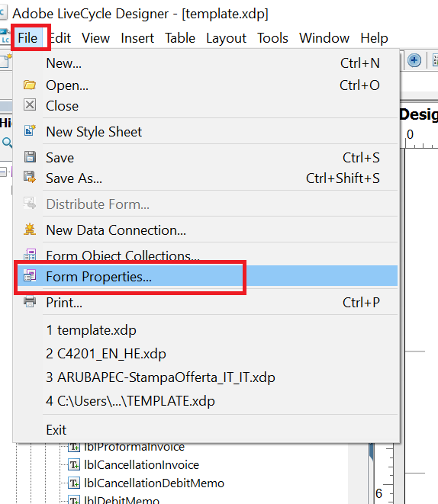Image resolution: width=438 pixels, height=504 pixels.
Task: Choose Open... from the File menu
Action: 206,85
